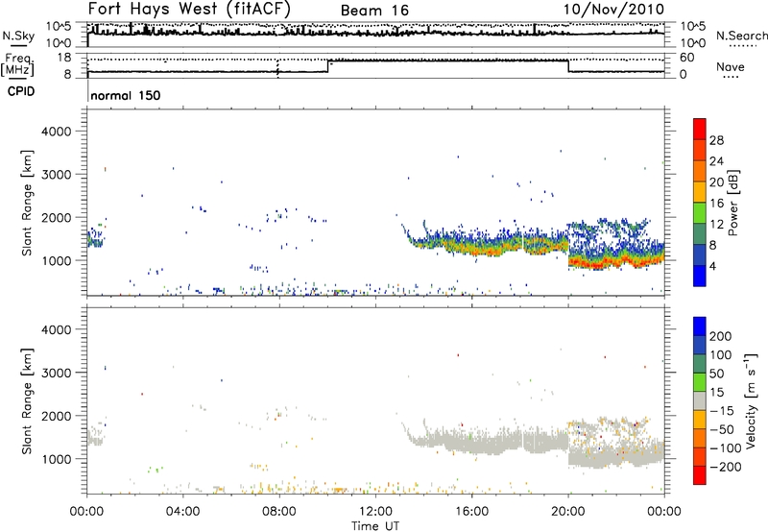
Task: Click the 'Freq. [MHz]' axis label
Action: point(18,64)
